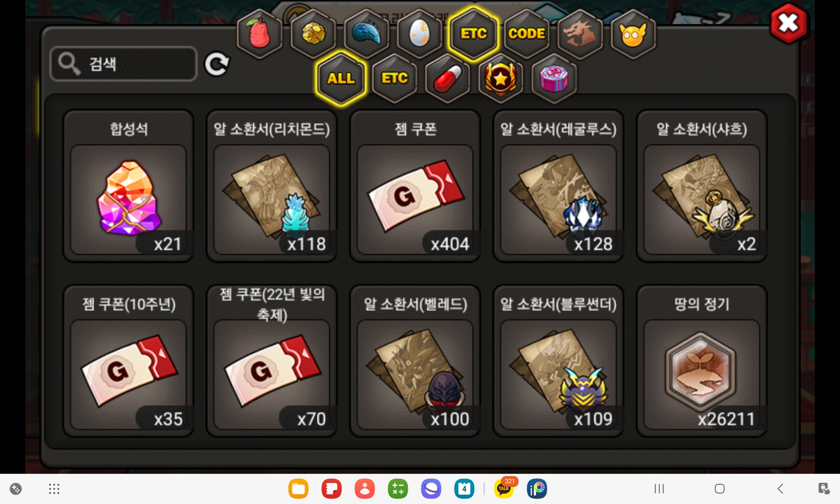Screen dimensions: 840x504
Task: Filter by star medal badge items
Action: click(501, 79)
